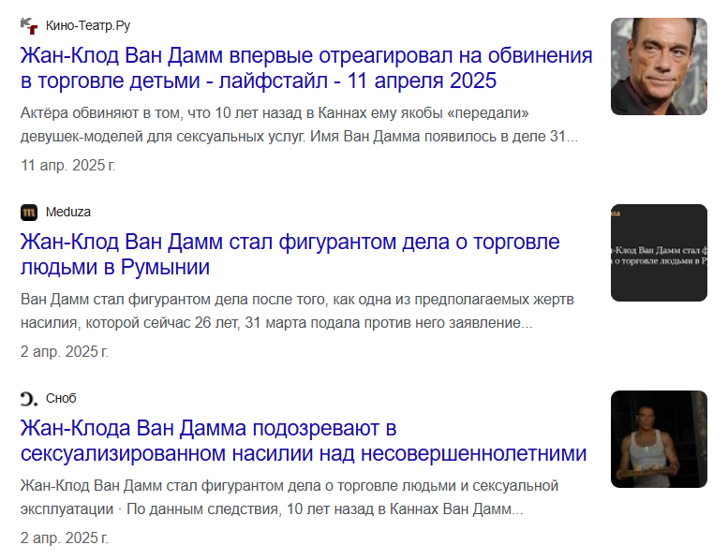The height and width of the screenshot is (560, 728).
Task: Click the snippet mentioning Каннах and девушек-моделей
Action: tap(299, 125)
